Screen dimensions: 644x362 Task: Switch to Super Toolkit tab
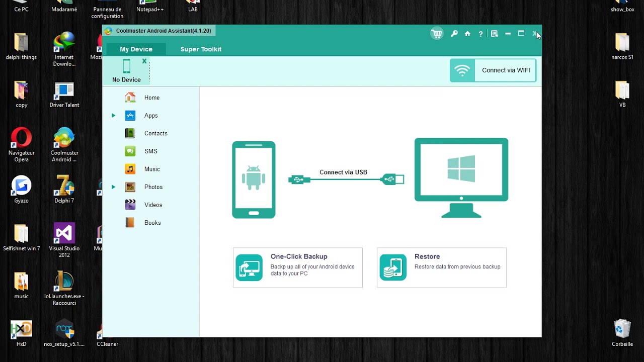tap(201, 49)
